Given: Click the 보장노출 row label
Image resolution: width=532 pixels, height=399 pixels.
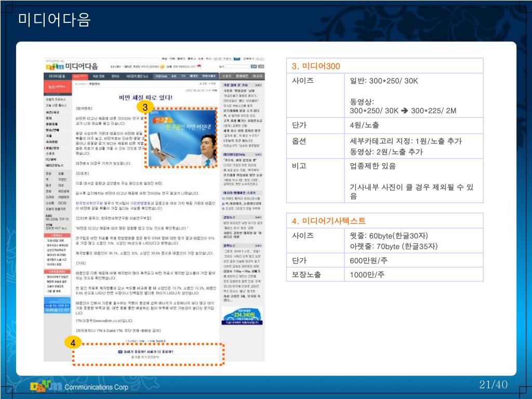Looking at the screenshot, I should click(307, 274).
